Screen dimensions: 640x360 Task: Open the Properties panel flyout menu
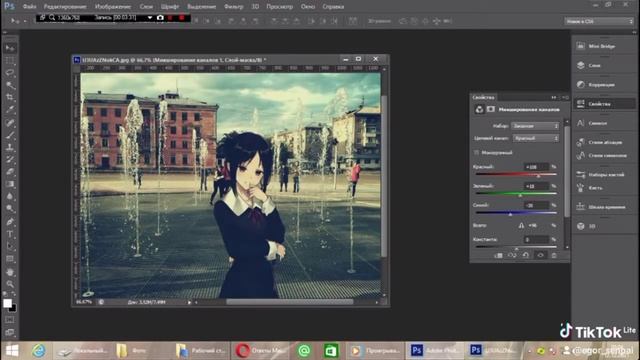[565, 98]
